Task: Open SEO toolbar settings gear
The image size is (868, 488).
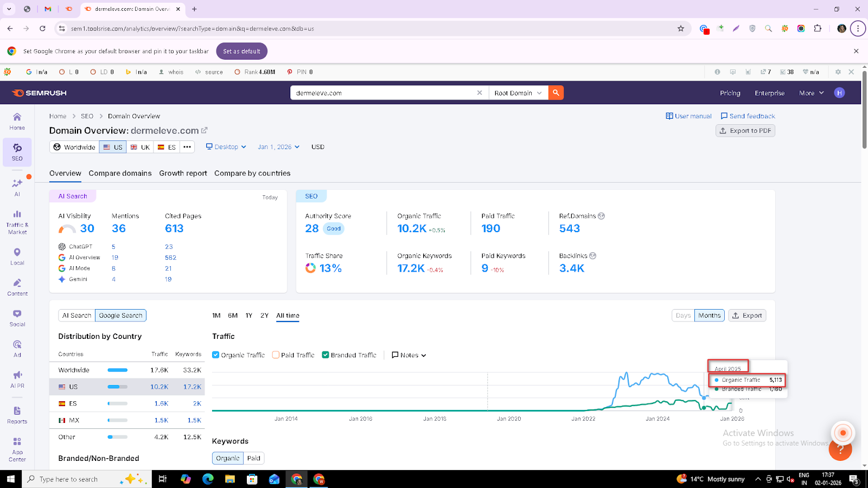Action: click(838, 72)
